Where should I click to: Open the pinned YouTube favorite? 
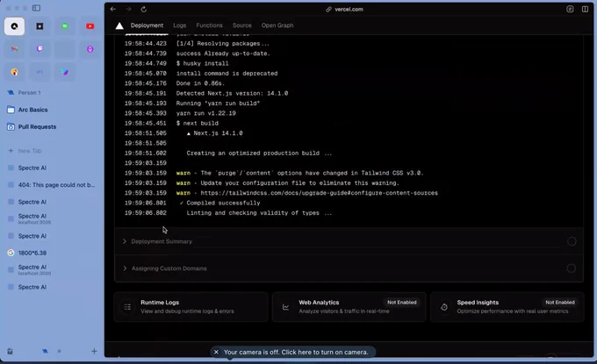90,26
